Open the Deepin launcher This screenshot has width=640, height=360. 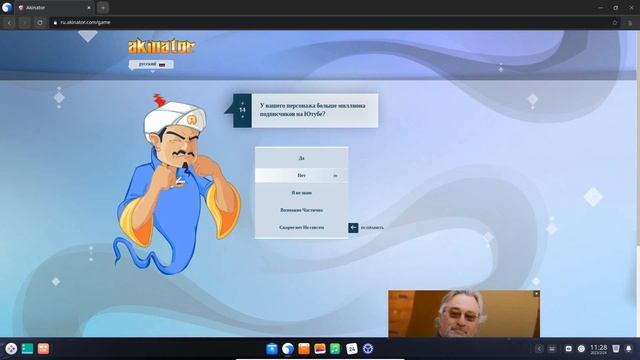click(x=11, y=349)
